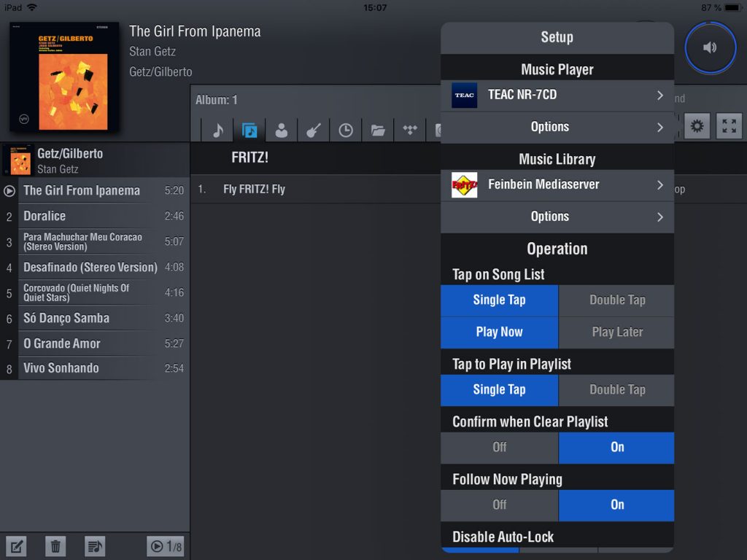The width and height of the screenshot is (747, 560).
Task: Open Options under Music Player
Action: tap(557, 127)
